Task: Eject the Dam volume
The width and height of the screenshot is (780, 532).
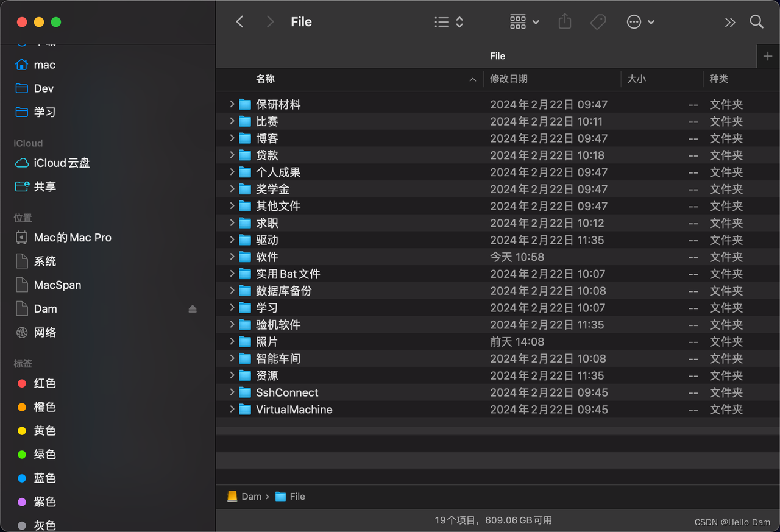Action: coord(193,309)
